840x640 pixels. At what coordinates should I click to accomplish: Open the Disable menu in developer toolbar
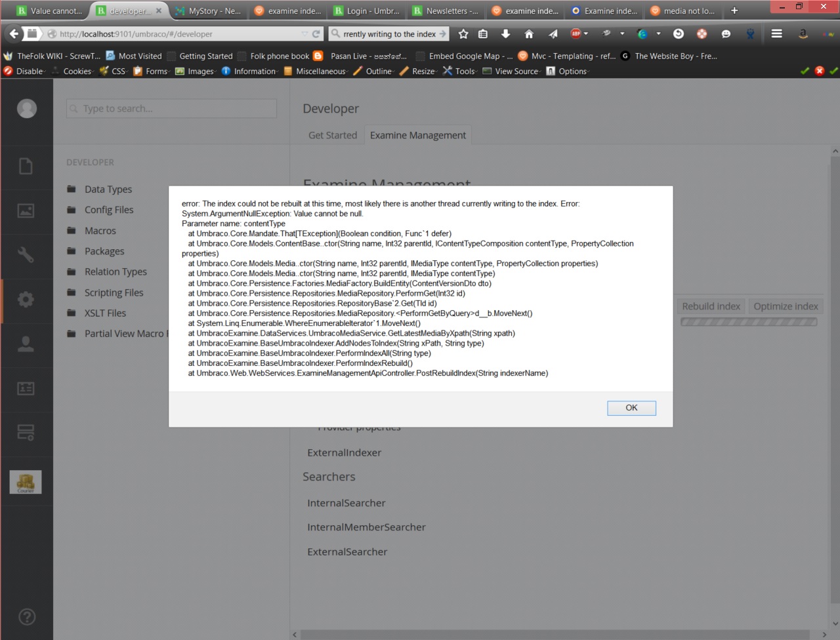(25, 71)
